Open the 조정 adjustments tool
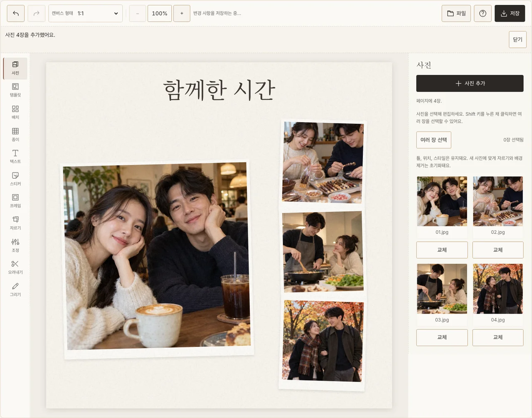The height and width of the screenshot is (418, 532). coord(15,245)
